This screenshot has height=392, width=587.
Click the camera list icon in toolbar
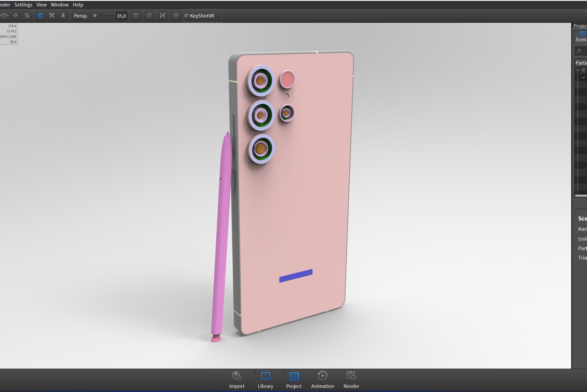(x=5, y=15)
